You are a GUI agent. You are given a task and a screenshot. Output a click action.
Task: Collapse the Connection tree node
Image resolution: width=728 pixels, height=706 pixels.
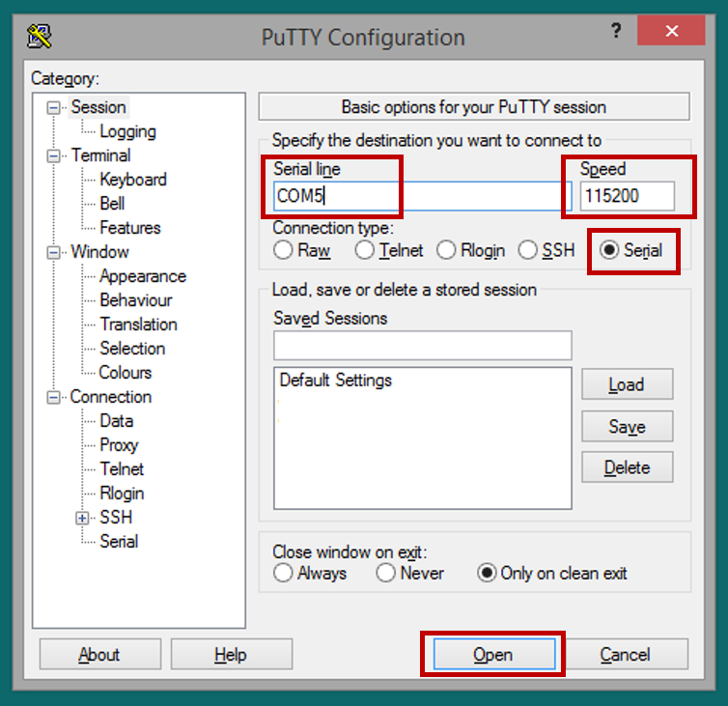[53, 398]
